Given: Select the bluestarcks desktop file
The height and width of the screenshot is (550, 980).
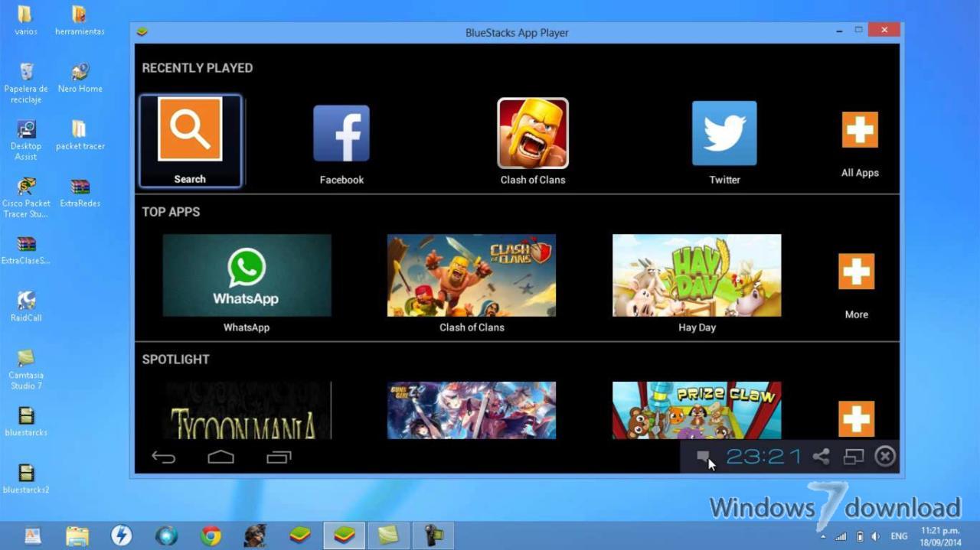Looking at the screenshot, I should click(x=26, y=421).
